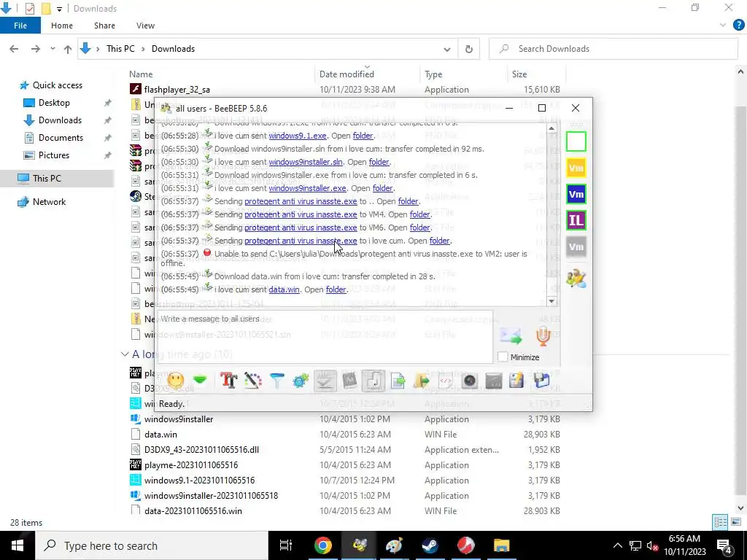
Task: Click the blue floppy disks icon
Action: point(542,381)
